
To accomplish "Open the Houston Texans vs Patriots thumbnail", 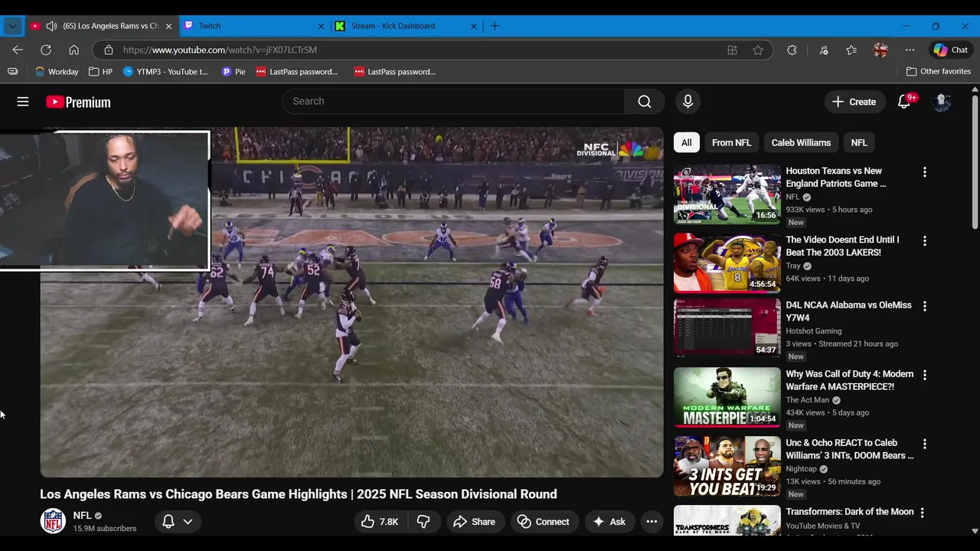I will point(727,194).
